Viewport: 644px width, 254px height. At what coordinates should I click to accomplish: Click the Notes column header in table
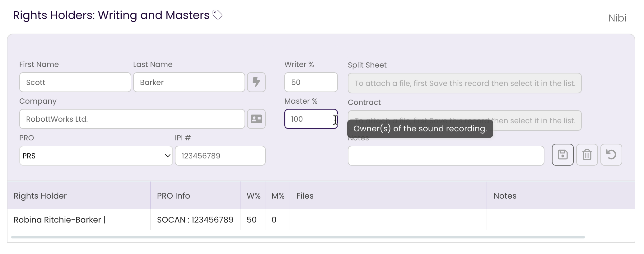click(561, 196)
